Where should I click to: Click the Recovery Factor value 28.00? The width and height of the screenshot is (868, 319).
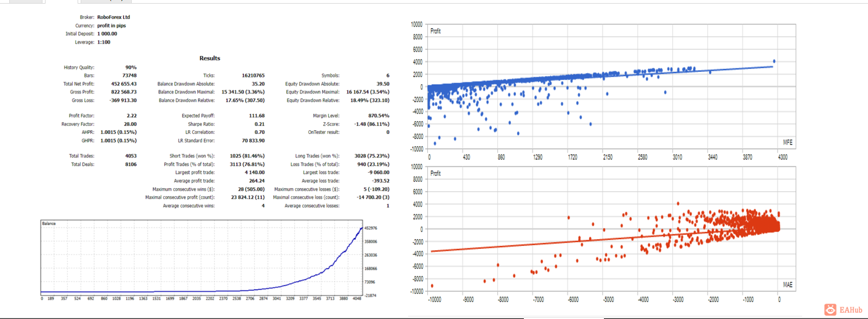coord(131,124)
